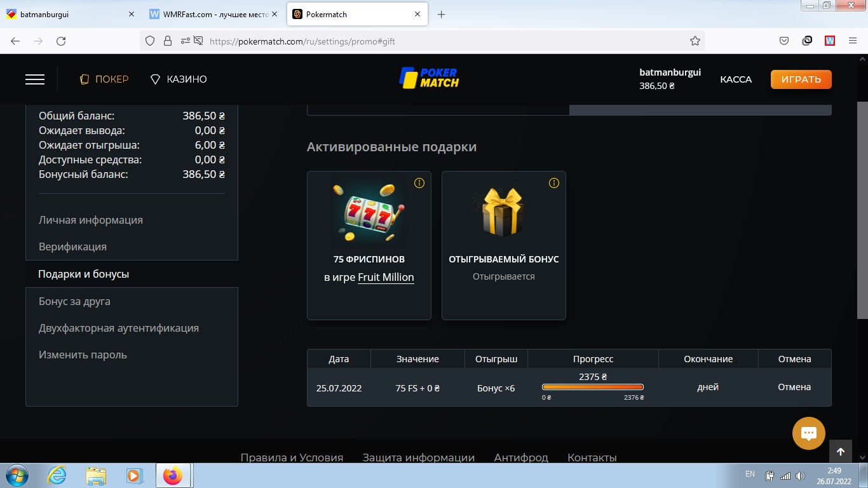Open the ПОКЕР section
Screen dimensions: 868x488
(x=104, y=79)
